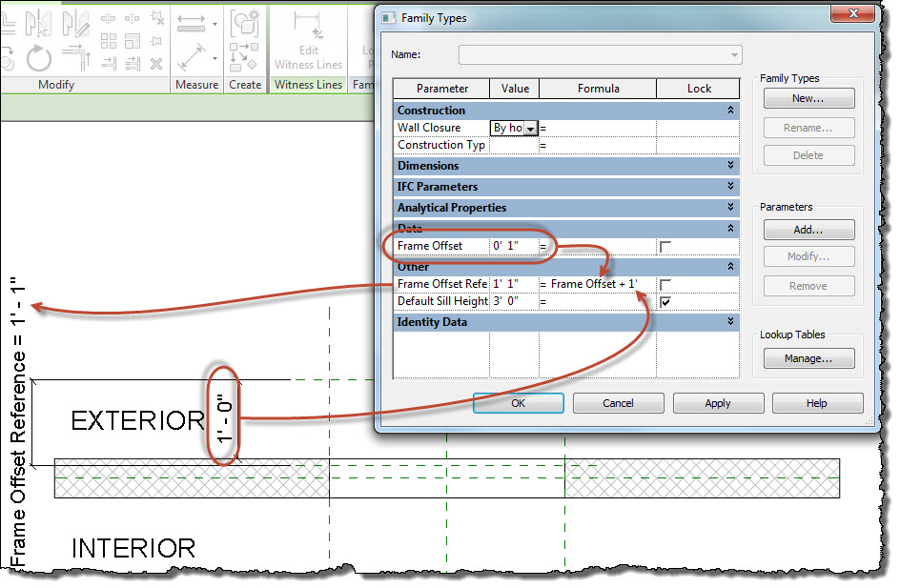This screenshot has width=900, height=588.
Task: Select the Delete (X) tool
Action: (x=155, y=64)
